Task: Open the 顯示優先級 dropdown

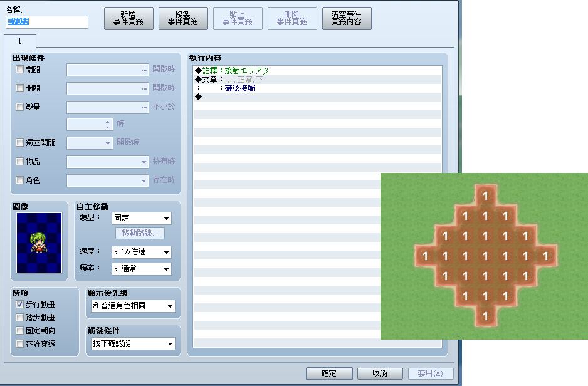Action: [x=133, y=306]
